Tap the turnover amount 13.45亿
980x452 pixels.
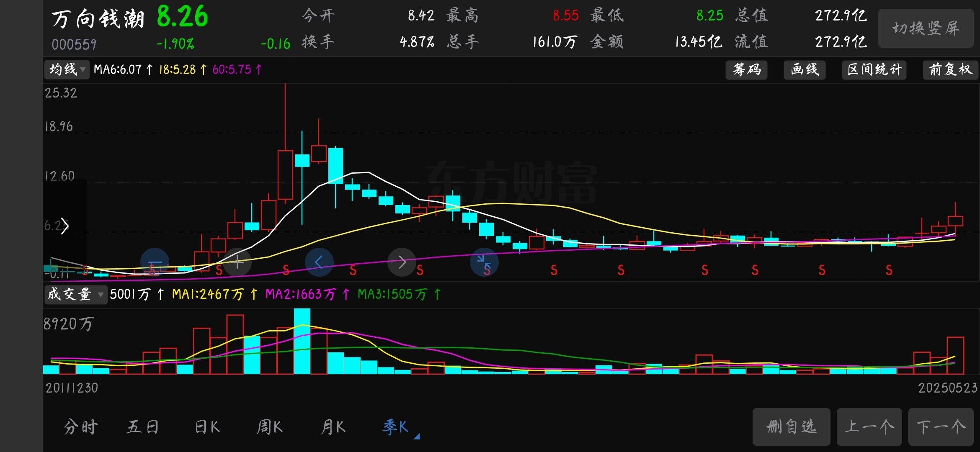[699, 42]
